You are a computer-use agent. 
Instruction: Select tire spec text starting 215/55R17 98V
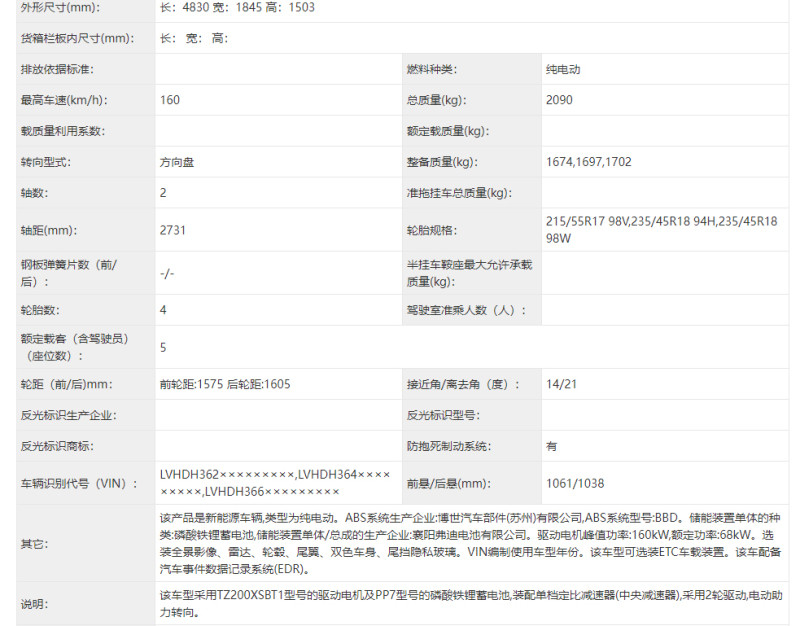click(x=662, y=230)
